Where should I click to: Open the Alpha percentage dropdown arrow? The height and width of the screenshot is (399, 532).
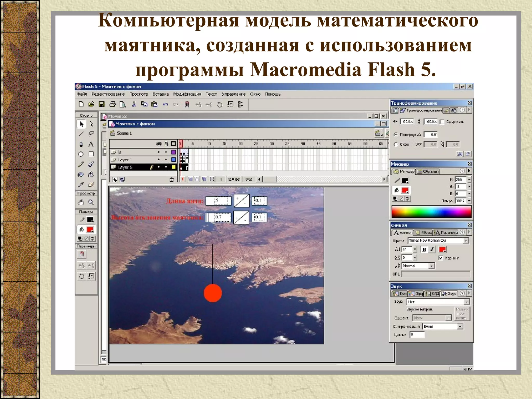point(469,201)
